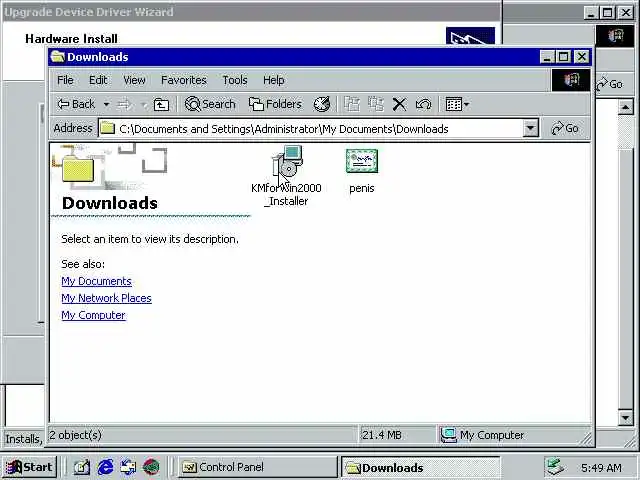Open the Tools menu

tap(235, 80)
